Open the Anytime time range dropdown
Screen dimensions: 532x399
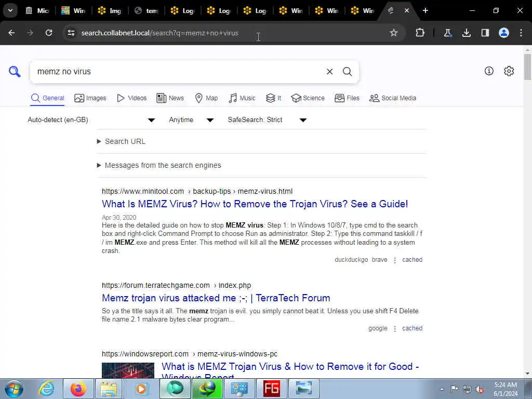191,120
